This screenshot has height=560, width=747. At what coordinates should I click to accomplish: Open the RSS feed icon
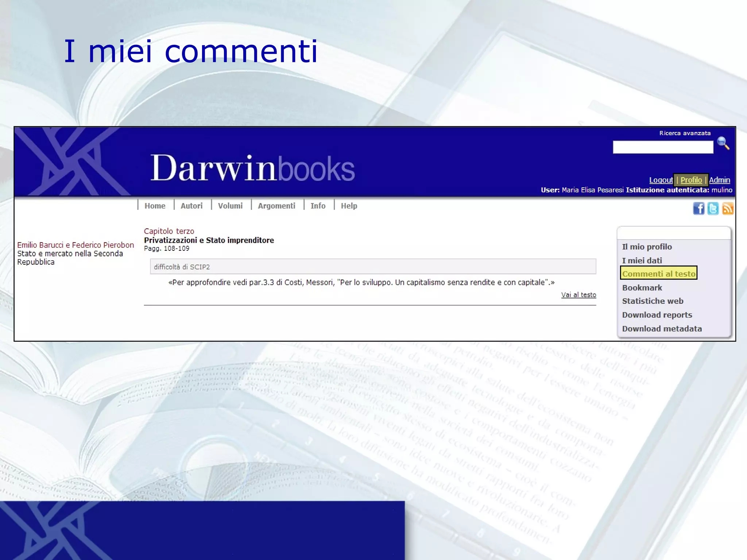[728, 209]
